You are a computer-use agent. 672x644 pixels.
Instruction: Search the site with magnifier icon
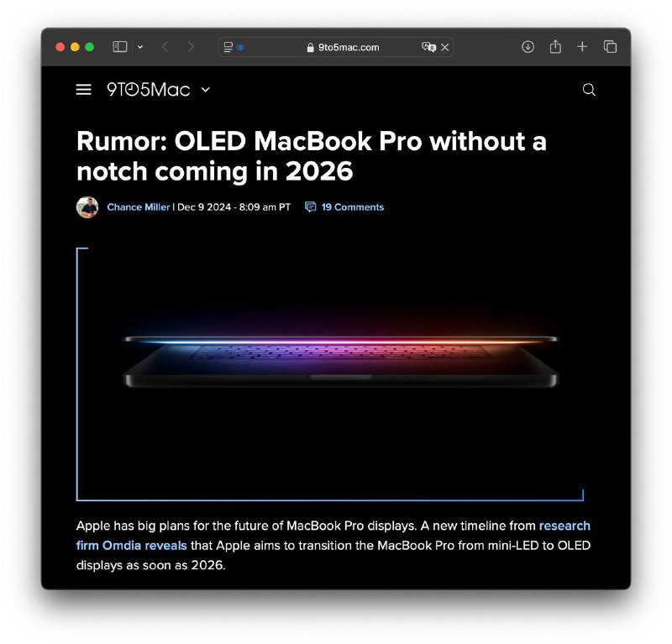589,90
